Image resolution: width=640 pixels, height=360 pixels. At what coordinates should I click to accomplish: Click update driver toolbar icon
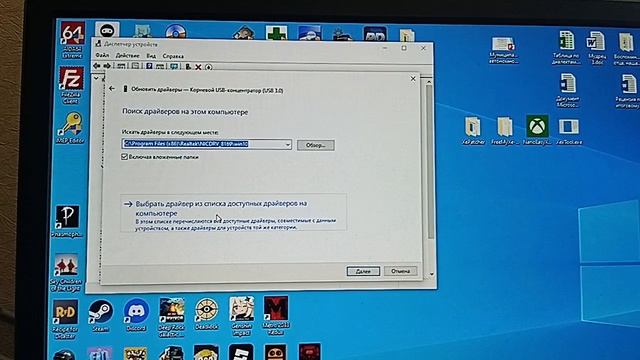coord(188,67)
